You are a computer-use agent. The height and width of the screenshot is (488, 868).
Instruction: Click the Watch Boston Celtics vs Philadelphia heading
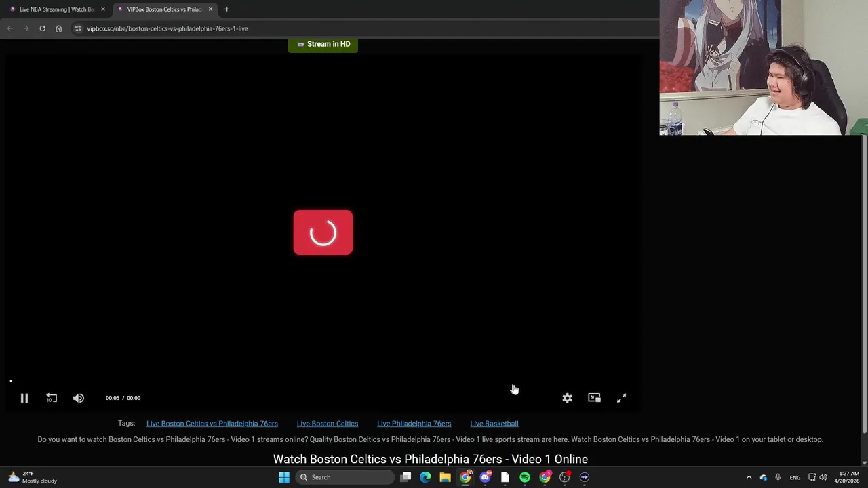pyautogui.click(x=431, y=459)
